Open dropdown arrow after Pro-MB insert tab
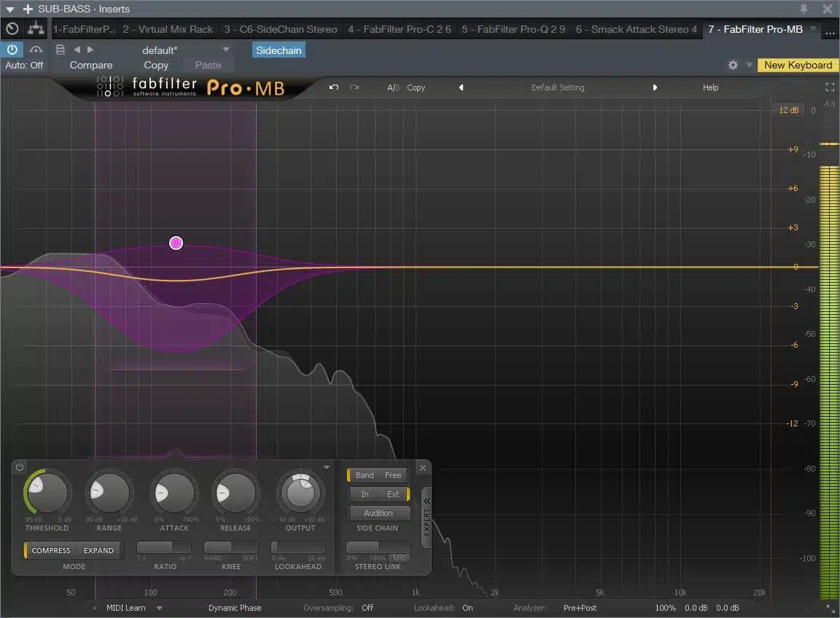This screenshot has height=618, width=840. tap(813, 28)
